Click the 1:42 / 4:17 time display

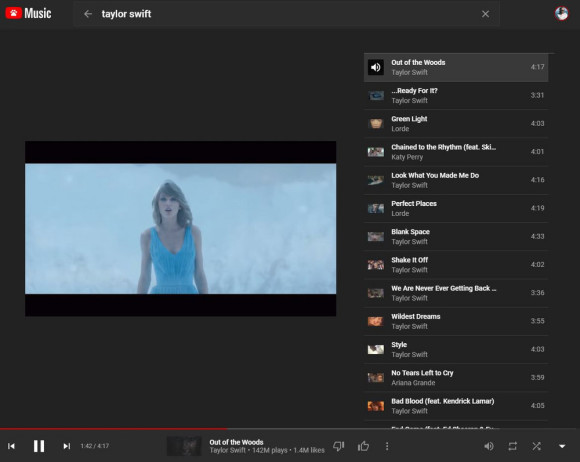coord(95,446)
